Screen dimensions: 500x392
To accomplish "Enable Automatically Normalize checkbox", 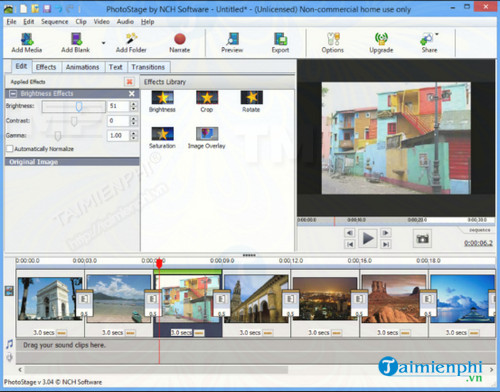I will [10, 149].
